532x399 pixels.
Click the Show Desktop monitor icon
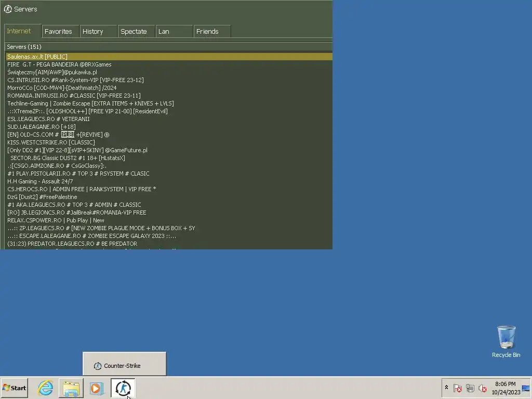pyautogui.click(x=527, y=388)
